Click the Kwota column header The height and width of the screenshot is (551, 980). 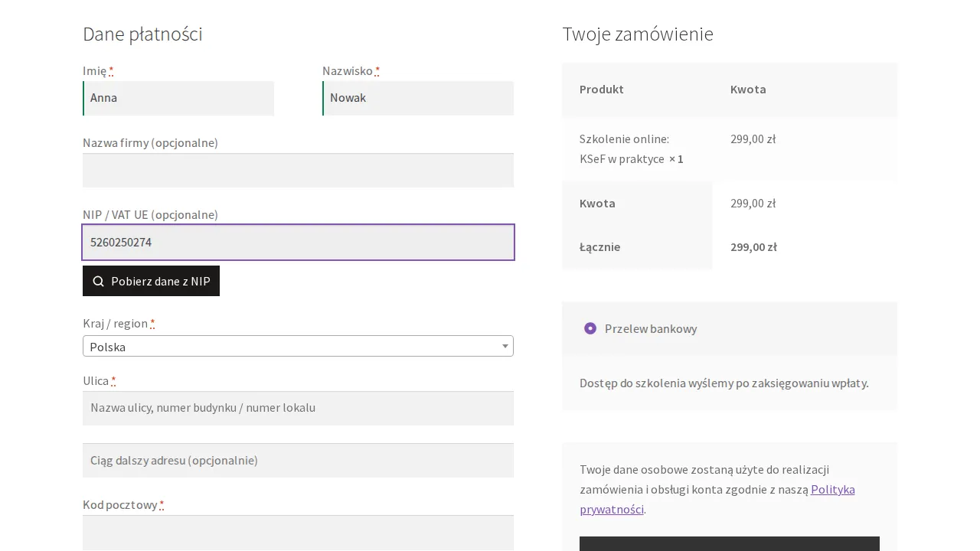(x=748, y=89)
